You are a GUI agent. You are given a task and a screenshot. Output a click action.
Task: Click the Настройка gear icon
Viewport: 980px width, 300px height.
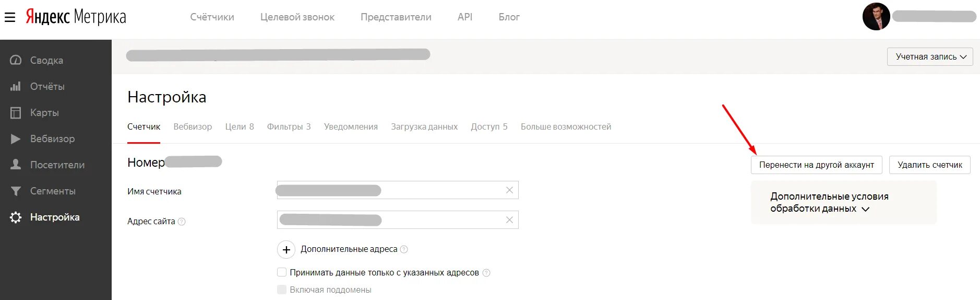coord(16,217)
